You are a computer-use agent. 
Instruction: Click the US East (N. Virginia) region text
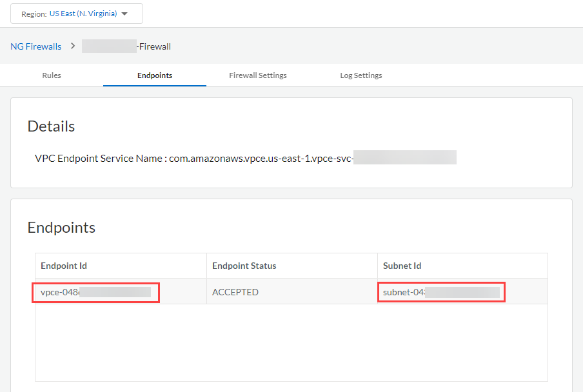83,14
